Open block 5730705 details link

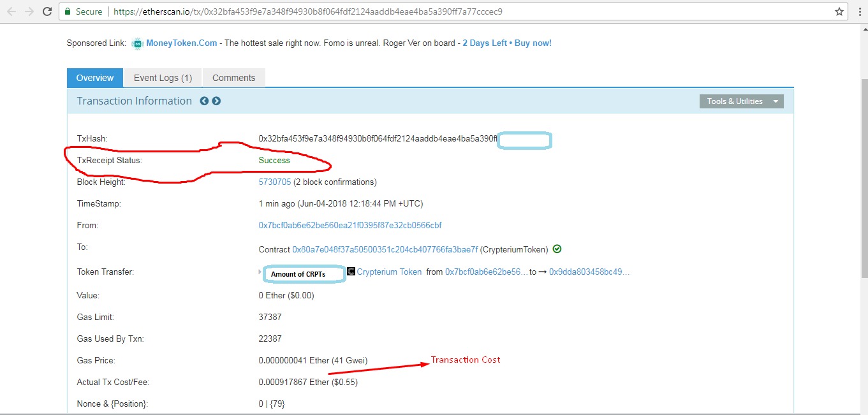[275, 181]
